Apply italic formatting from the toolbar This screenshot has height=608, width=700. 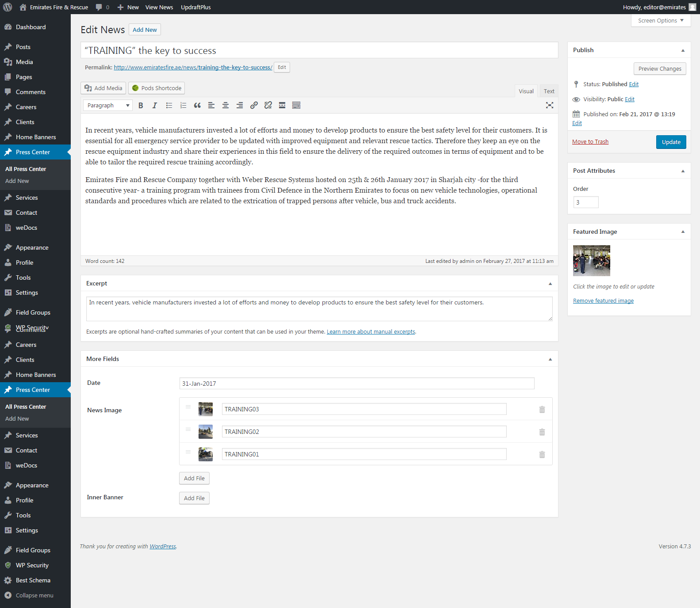[x=155, y=105]
